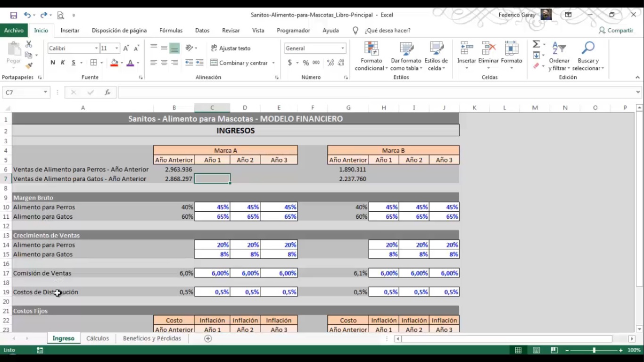Undo the last action in the title bar
Screen dimensions: 644x362
point(27,15)
